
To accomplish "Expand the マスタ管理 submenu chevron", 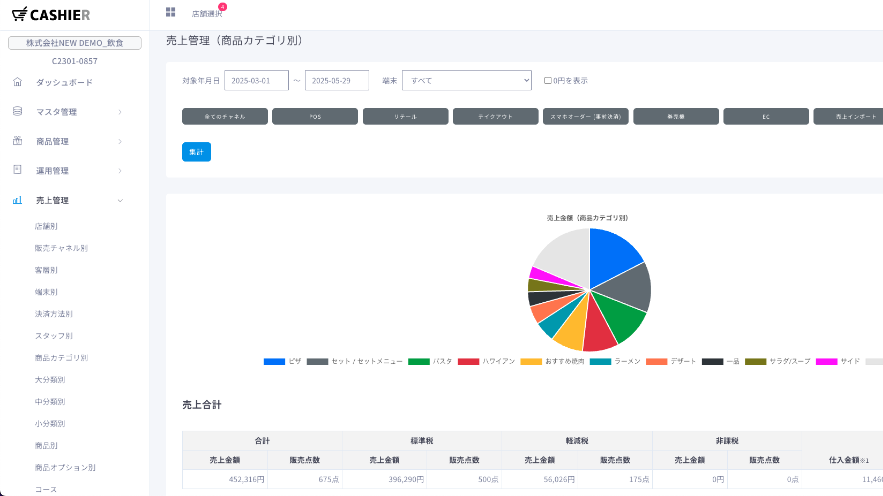I will tap(120, 112).
